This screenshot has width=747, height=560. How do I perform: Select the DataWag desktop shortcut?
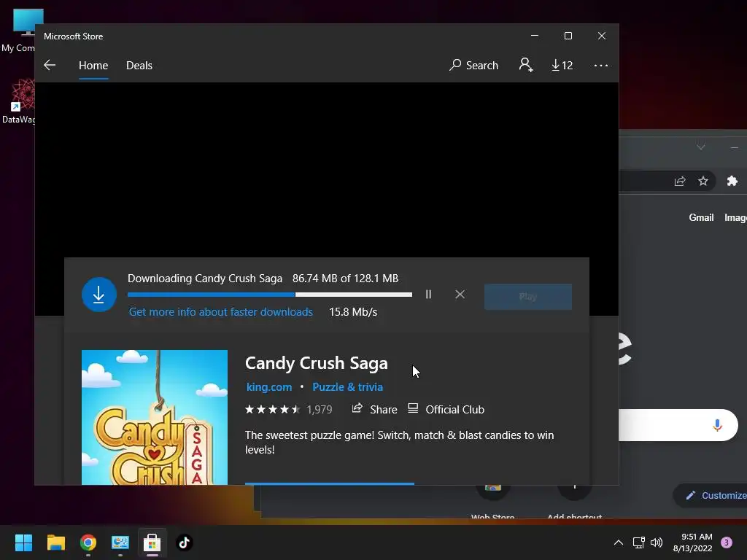(x=18, y=102)
